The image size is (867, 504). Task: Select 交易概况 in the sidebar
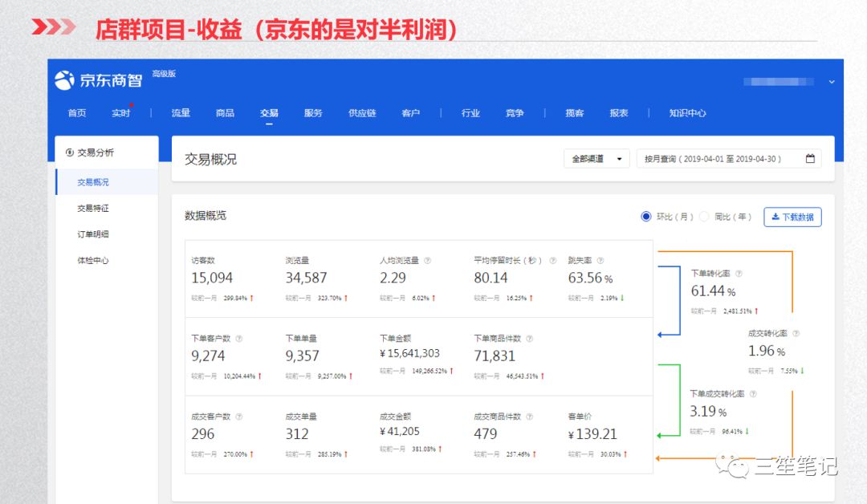[107, 182]
